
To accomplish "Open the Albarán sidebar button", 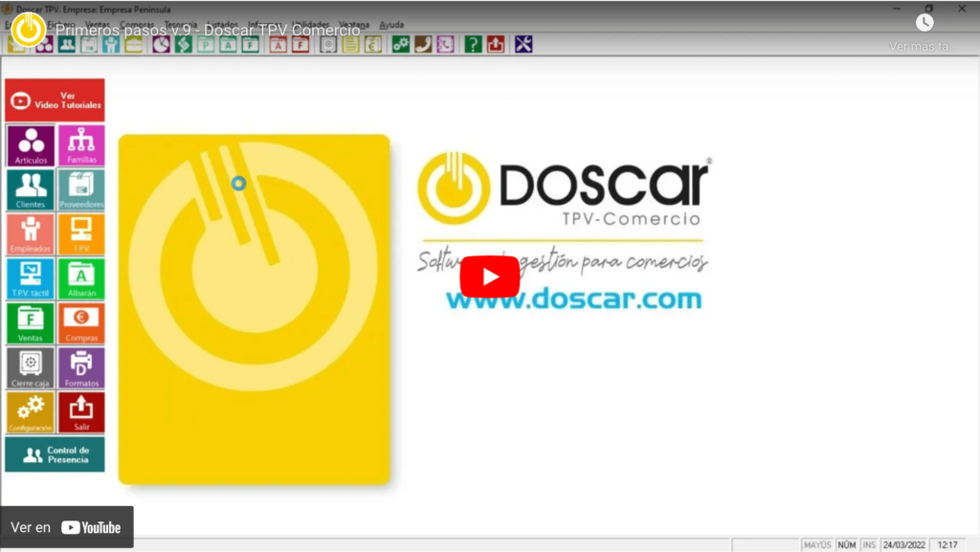I will click(x=81, y=279).
